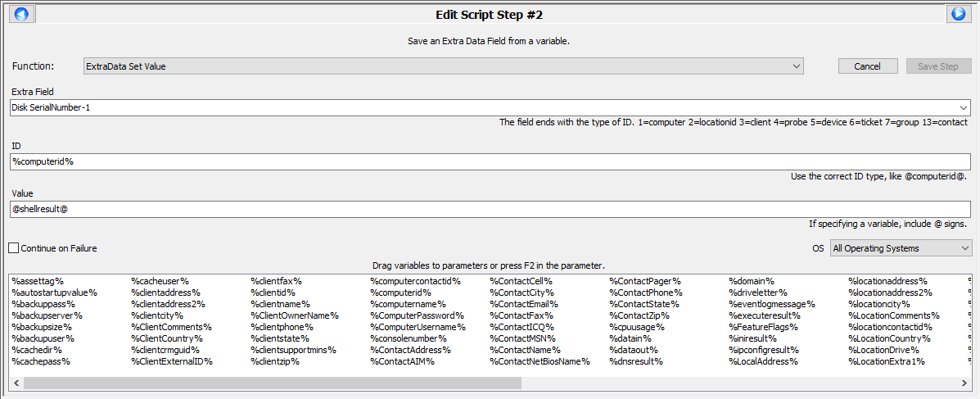Click the Cancel button
The height and width of the screenshot is (399, 980).
point(867,66)
